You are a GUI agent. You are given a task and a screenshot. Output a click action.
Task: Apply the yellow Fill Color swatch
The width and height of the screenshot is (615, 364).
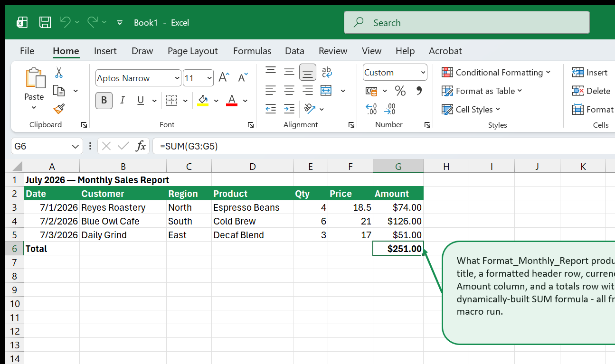click(x=203, y=101)
